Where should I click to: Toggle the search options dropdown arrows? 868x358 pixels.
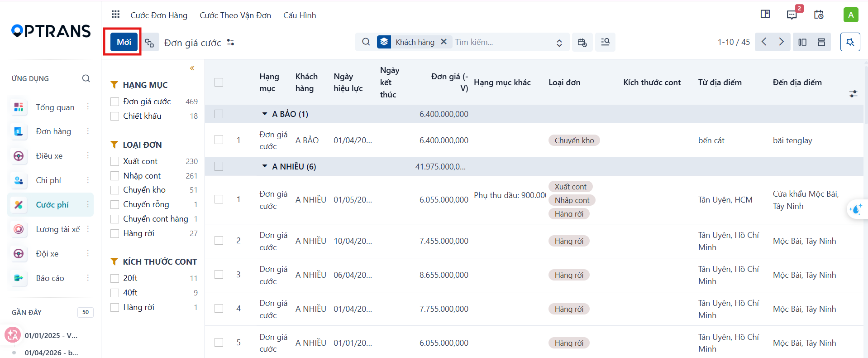(x=559, y=43)
